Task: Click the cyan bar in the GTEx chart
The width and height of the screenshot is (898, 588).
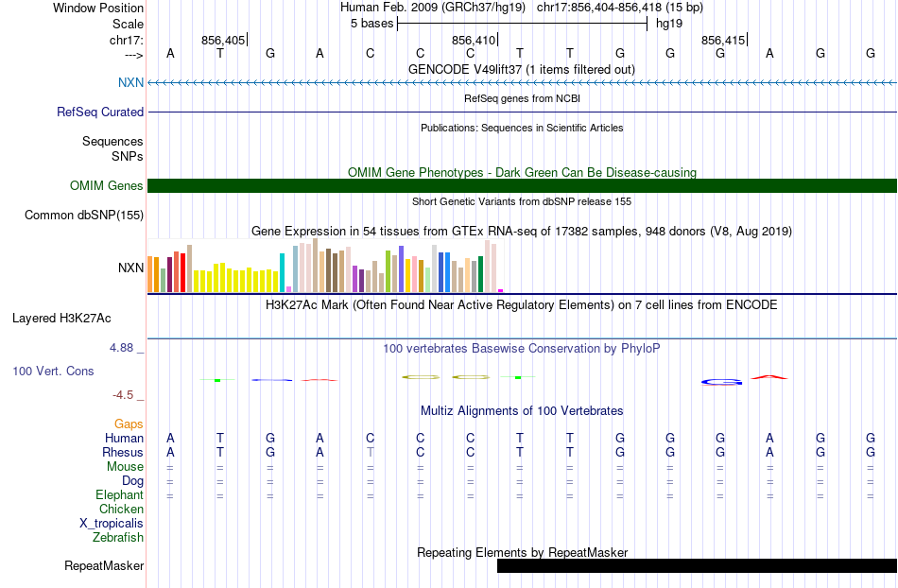Action: 282,272
